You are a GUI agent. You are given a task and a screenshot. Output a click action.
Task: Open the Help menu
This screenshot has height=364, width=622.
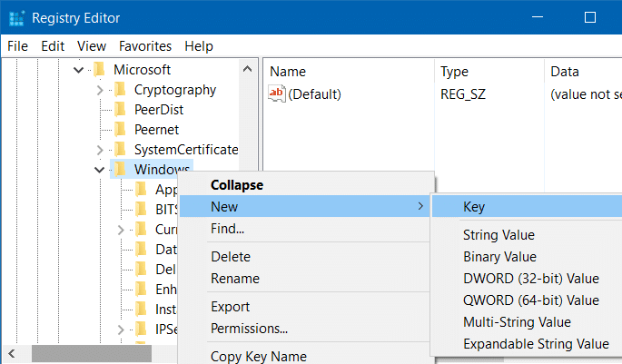click(199, 46)
